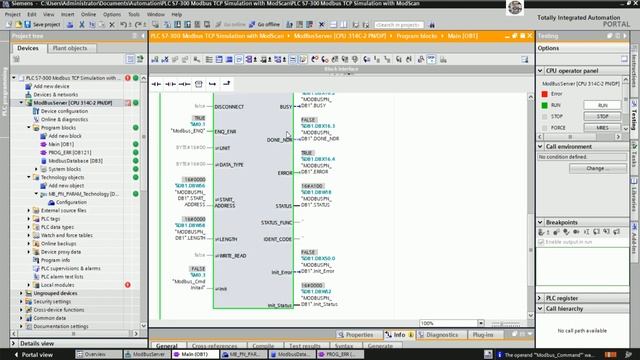This screenshot has width=640, height=360.
Task: Open Online & diagnostics
Action: coord(64,119)
